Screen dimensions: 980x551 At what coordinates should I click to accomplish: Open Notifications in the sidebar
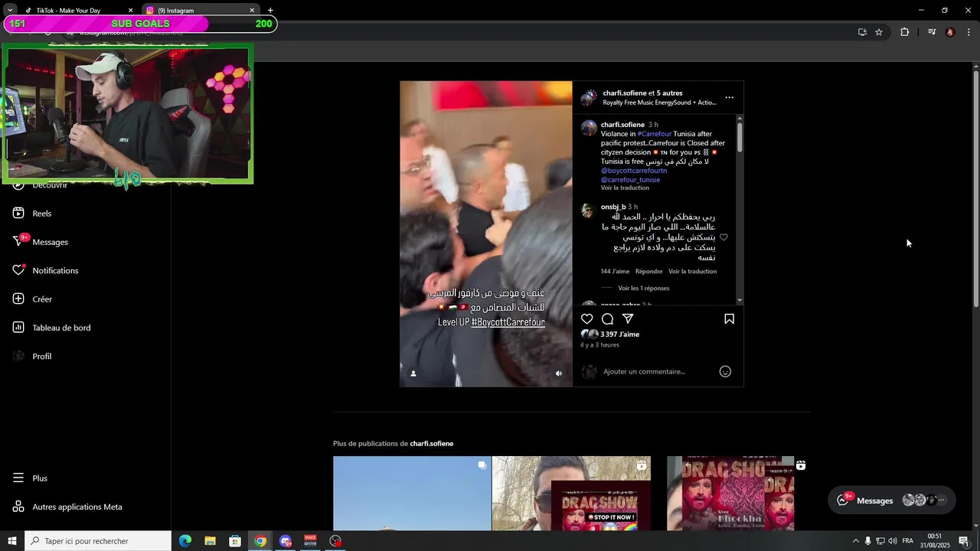[x=45, y=271]
